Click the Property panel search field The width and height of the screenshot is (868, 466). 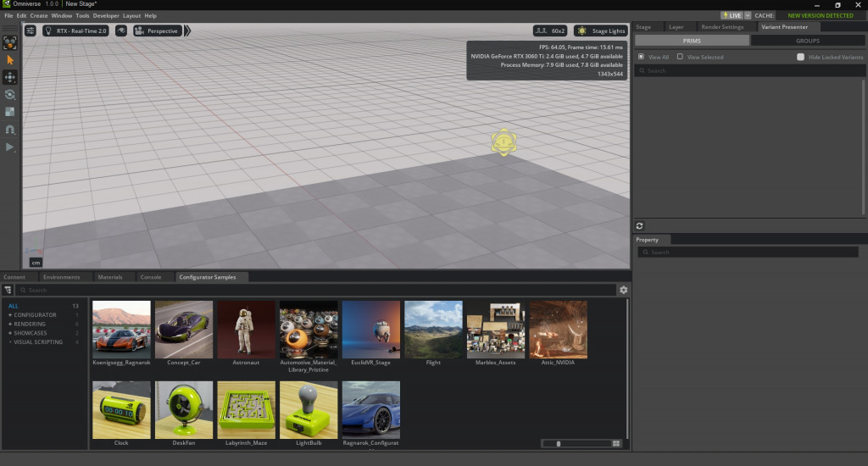[x=748, y=252]
